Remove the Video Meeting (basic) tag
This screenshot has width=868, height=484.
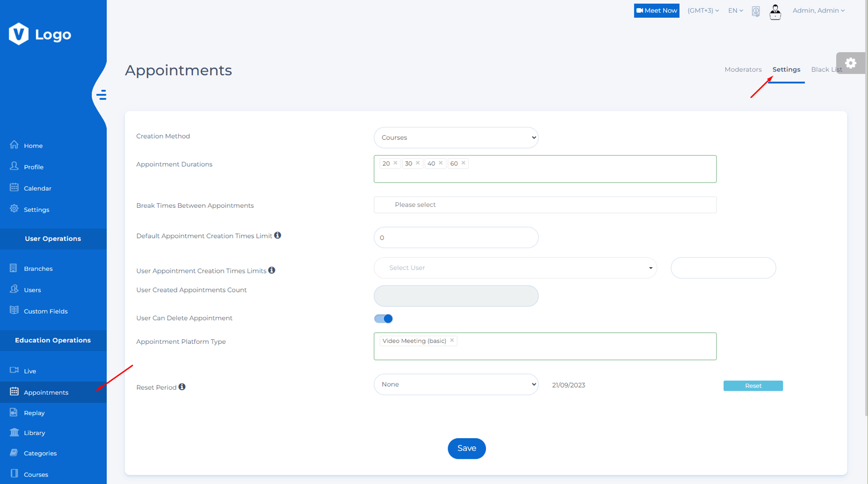click(x=452, y=340)
